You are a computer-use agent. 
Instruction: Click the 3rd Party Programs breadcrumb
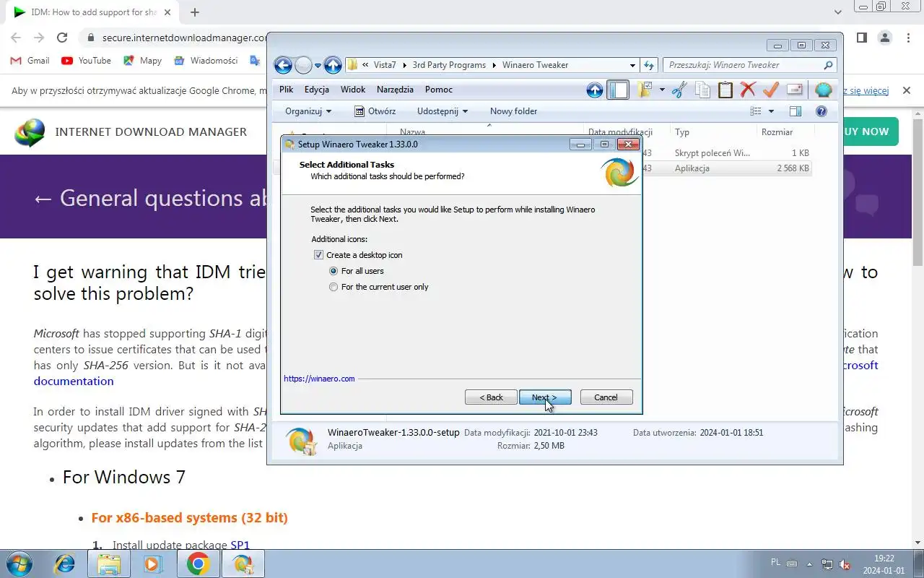[449, 65]
